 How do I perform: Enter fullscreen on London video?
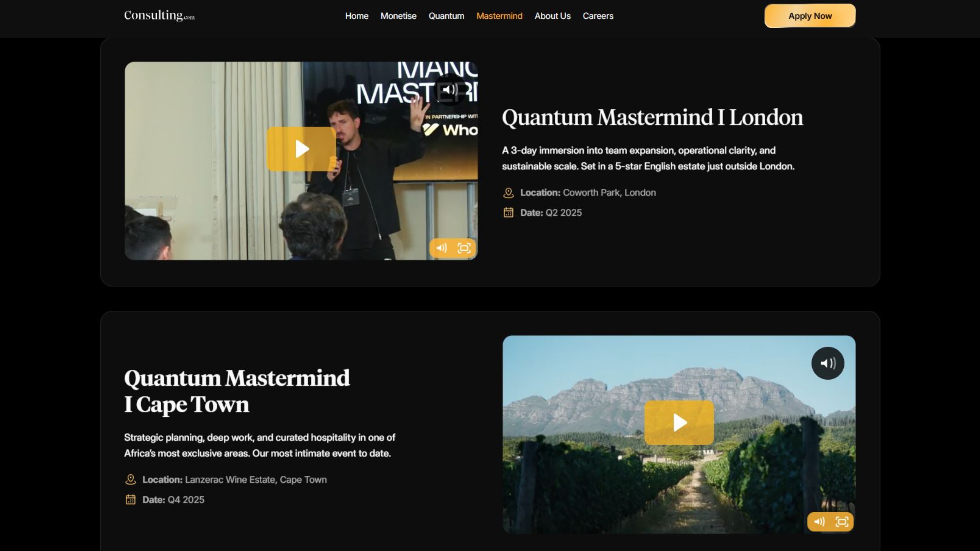coord(464,248)
